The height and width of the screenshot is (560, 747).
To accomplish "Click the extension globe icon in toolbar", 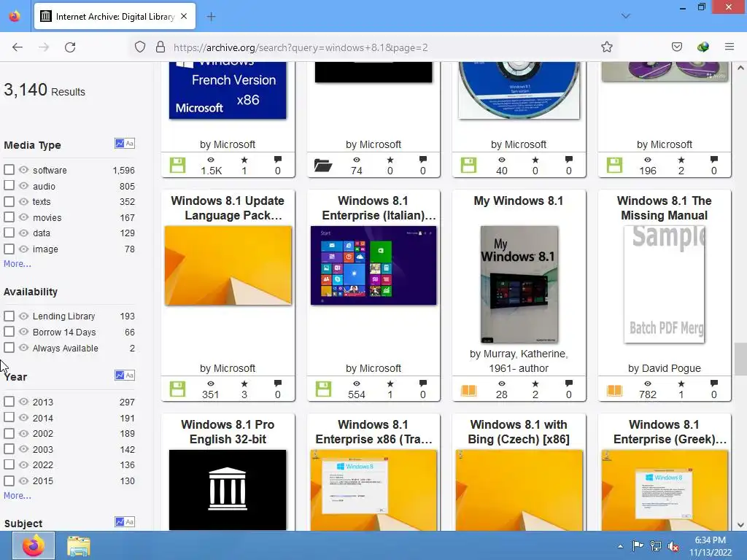I will coord(703,47).
